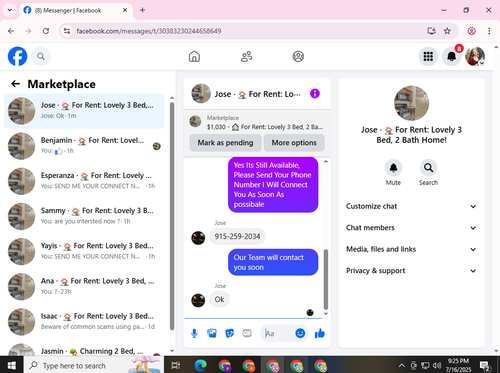This screenshot has width=500, height=373.
Task: Go back from Marketplace chat list
Action: tap(16, 84)
